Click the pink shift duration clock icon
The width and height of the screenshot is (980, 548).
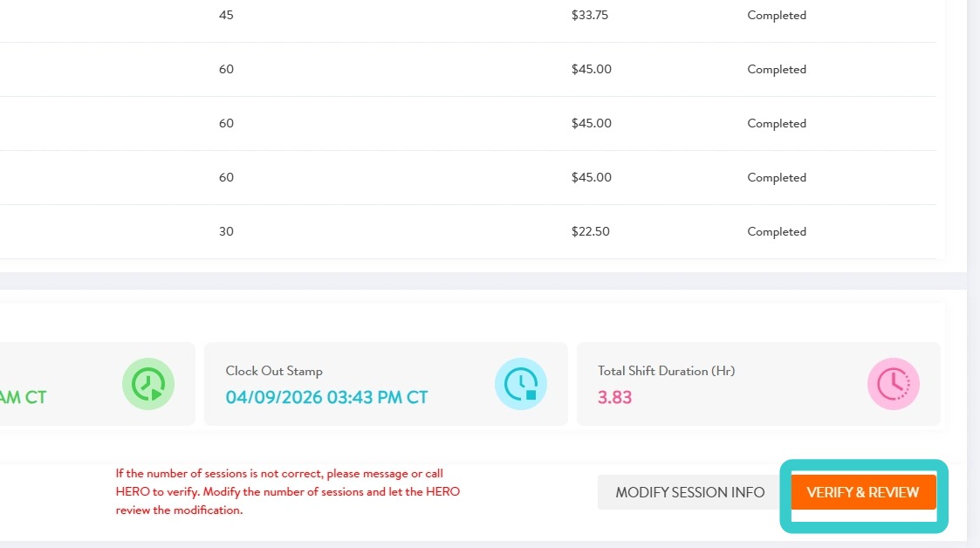894,384
